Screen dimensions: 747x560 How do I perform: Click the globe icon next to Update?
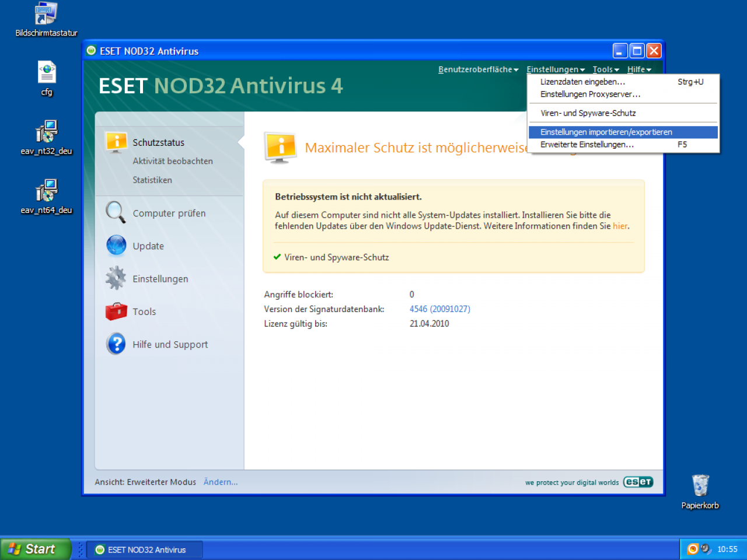pyautogui.click(x=116, y=246)
